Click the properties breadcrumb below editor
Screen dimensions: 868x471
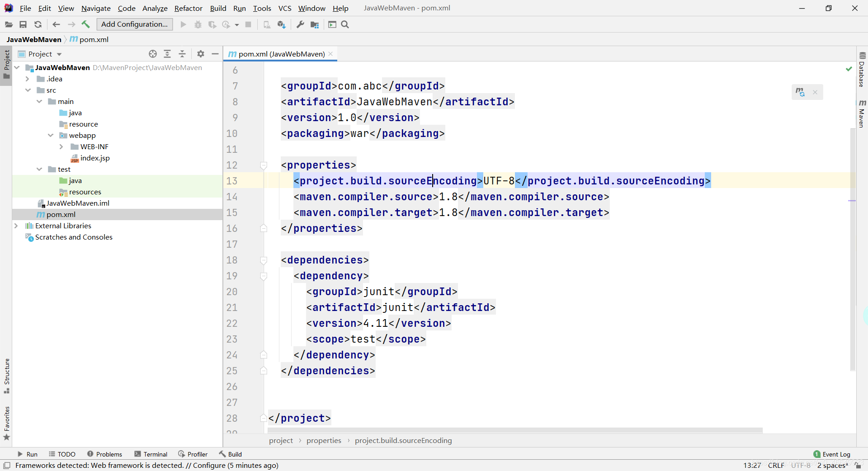pos(324,440)
